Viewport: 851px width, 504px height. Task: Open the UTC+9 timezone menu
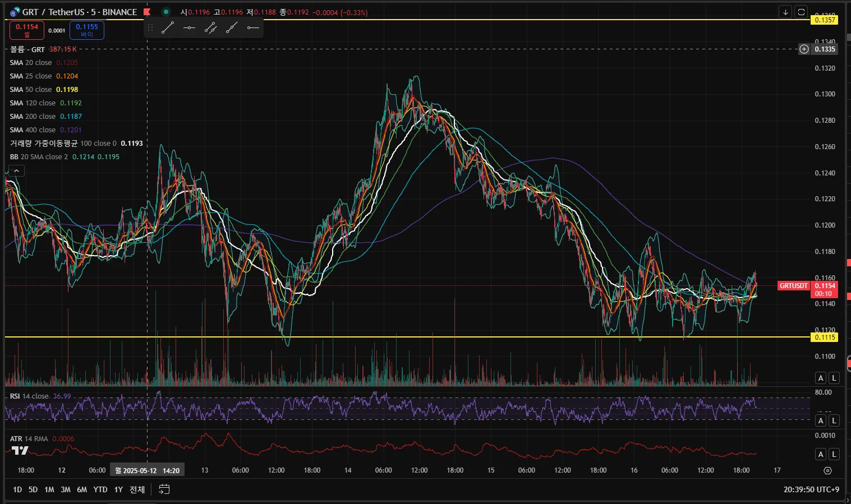811,489
